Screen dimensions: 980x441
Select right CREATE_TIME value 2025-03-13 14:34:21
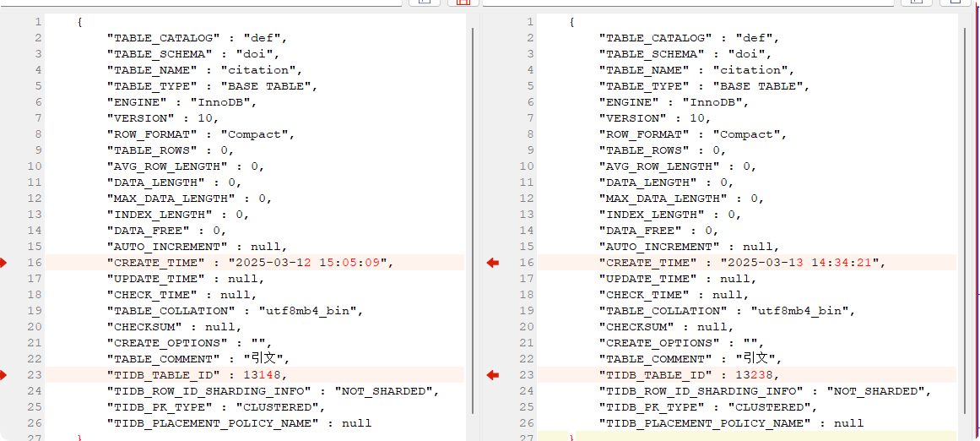point(802,263)
